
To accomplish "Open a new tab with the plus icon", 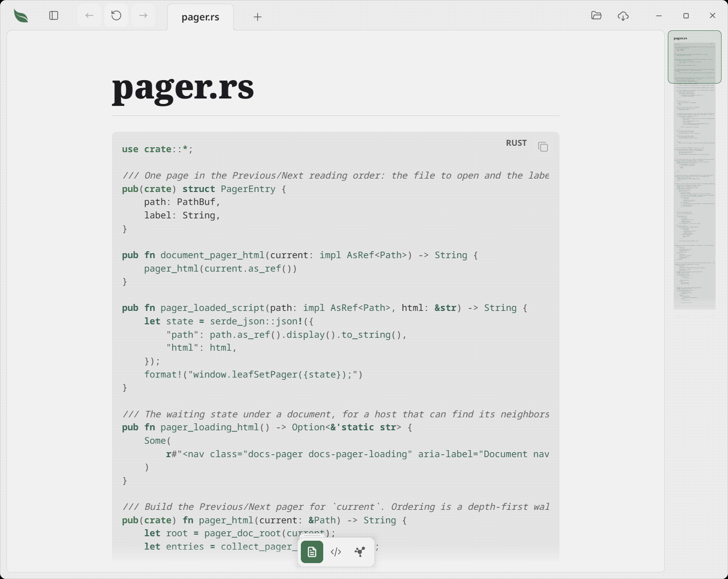I will point(258,17).
